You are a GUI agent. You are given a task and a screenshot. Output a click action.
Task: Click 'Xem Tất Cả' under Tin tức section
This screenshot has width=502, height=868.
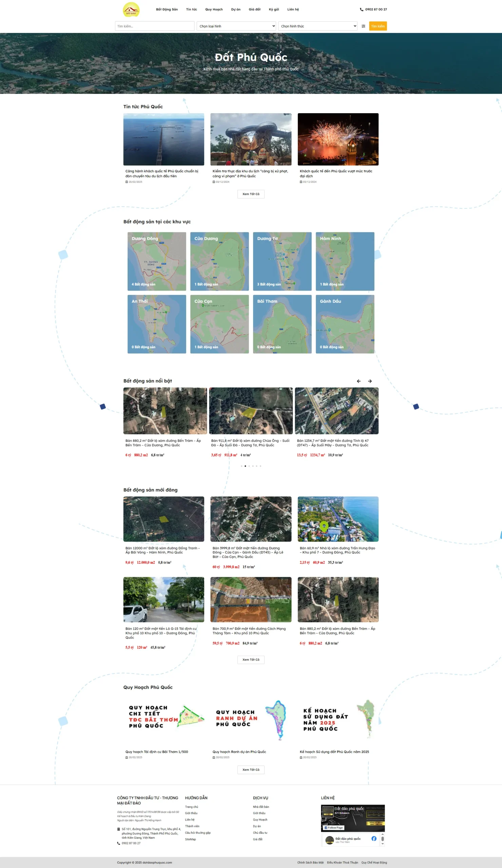pyautogui.click(x=251, y=194)
